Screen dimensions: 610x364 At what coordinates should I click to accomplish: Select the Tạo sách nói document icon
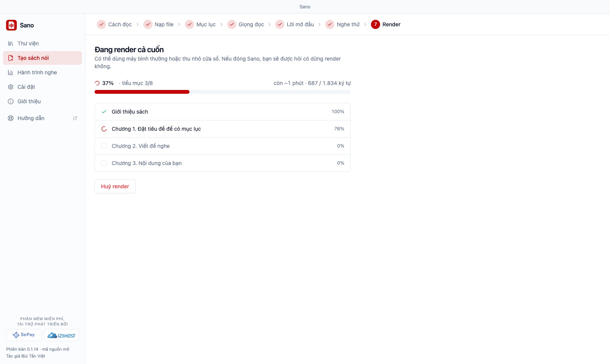click(x=11, y=58)
